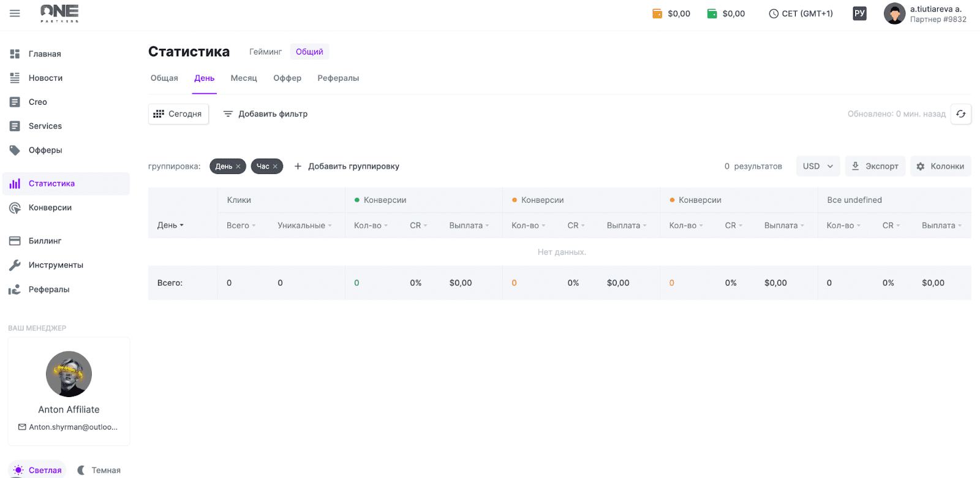Click the Creo sidebar icon
980x478 pixels.
[15, 102]
